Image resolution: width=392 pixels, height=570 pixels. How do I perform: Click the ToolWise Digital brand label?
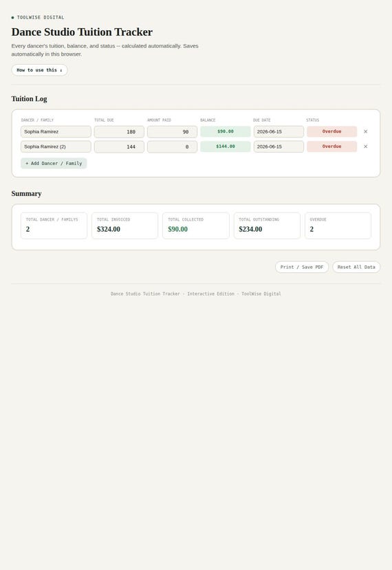pos(41,17)
